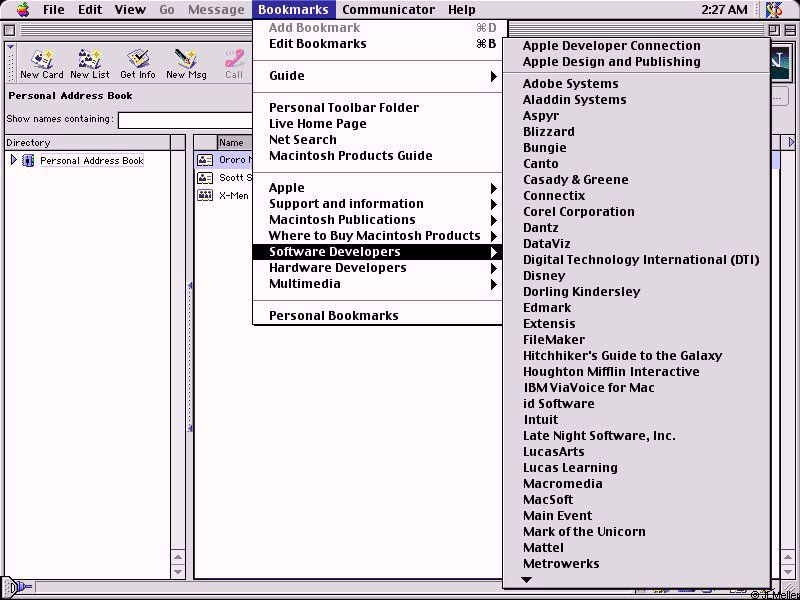Select the X-Men mailing list icon
The height and width of the screenshot is (600, 800).
pos(205,195)
